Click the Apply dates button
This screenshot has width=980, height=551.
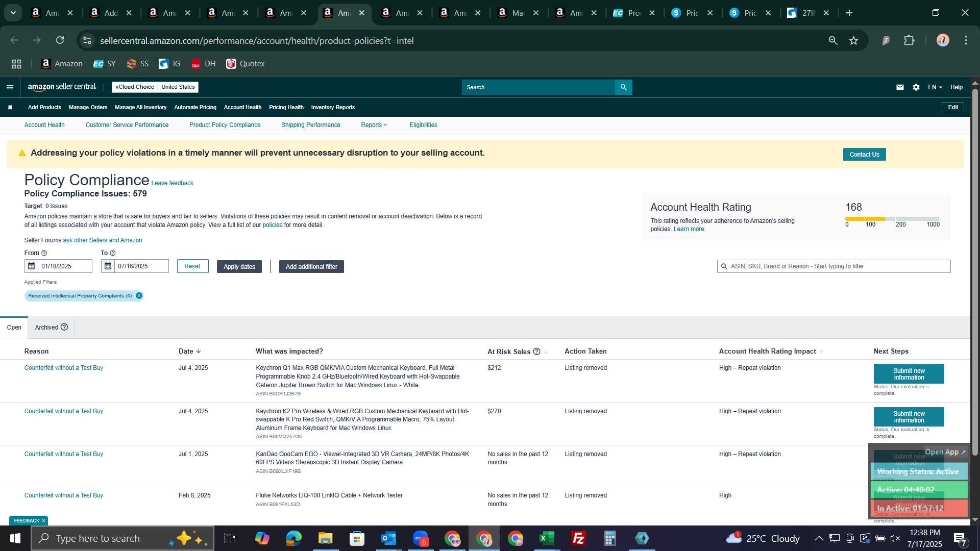(x=239, y=267)
